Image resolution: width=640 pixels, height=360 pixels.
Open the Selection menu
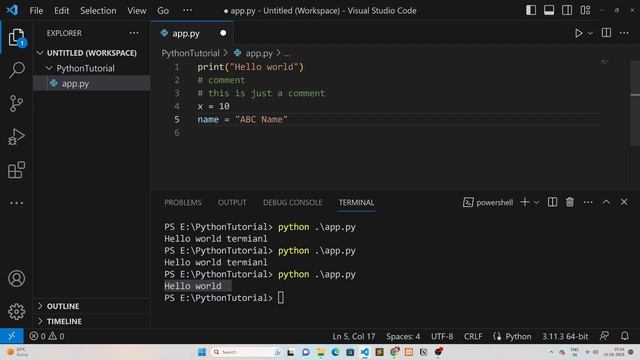(x=98, y=11)
